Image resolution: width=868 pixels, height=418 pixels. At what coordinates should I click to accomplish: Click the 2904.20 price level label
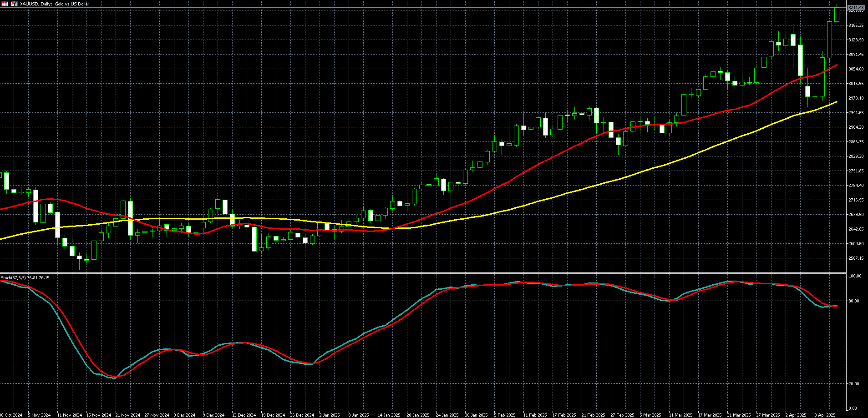pyautogui.click(x=856, y=127)
